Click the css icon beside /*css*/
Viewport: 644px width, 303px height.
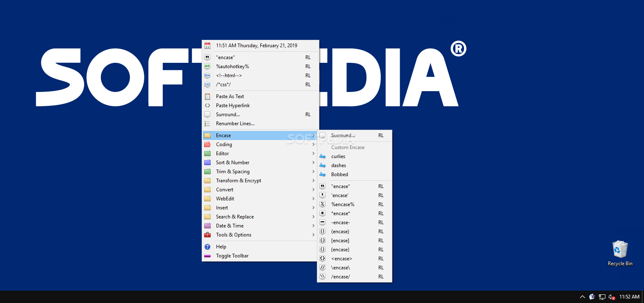207,85
